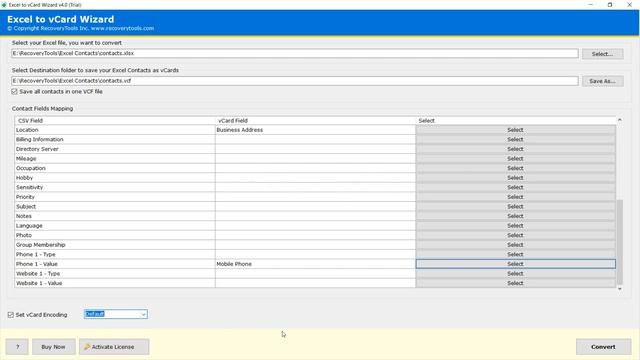The width and height of the screenshot is (640, 360).
Task: Click the Convert button
Action: click(x=603, y=347)
